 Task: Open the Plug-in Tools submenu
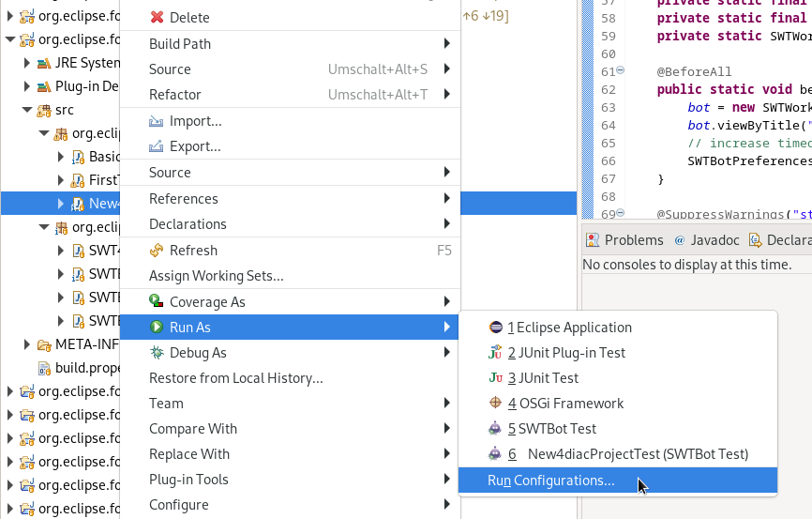tap(290, 480)
